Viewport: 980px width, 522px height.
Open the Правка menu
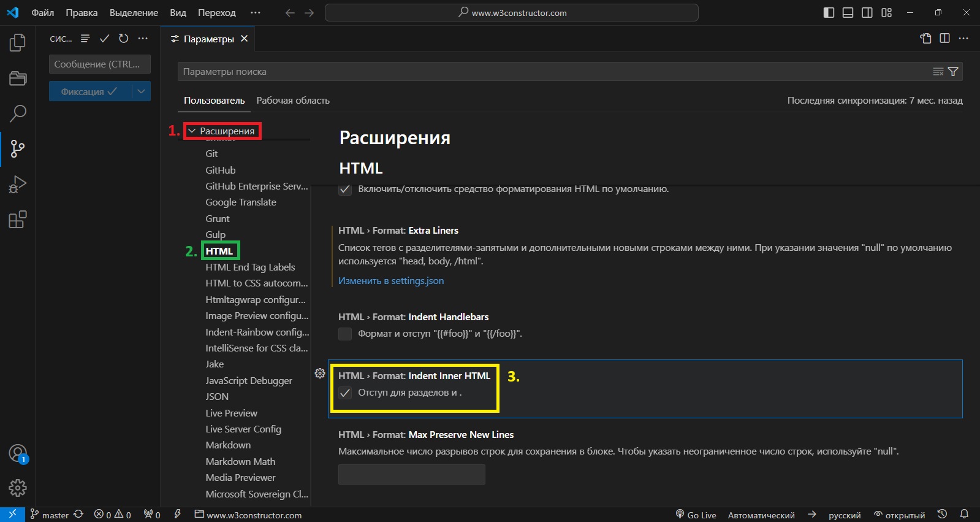82,13
